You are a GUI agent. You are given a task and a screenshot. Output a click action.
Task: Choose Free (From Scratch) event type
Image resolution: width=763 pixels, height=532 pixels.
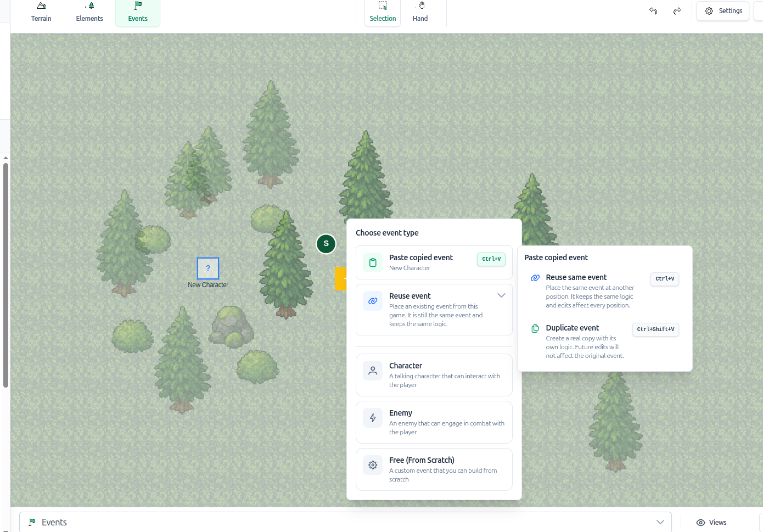(x=434, y=469)
